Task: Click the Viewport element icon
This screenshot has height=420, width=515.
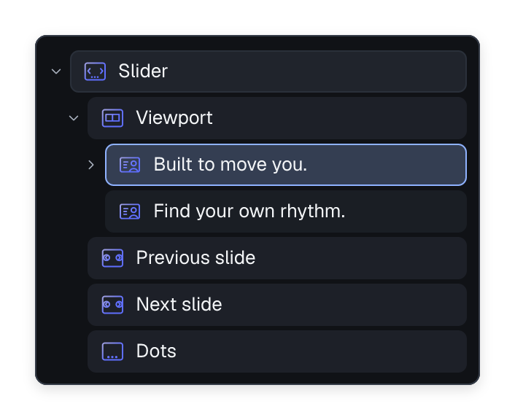Action: click(x=112, y=118)
